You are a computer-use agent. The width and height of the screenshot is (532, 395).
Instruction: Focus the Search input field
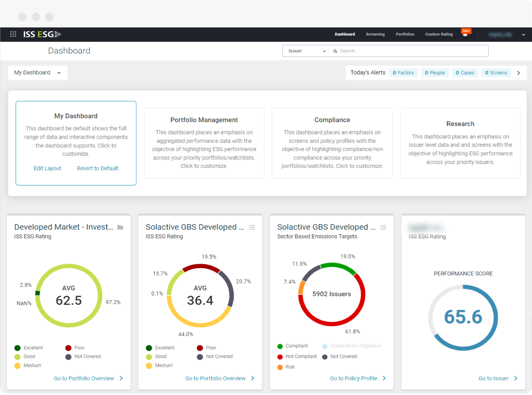[409, 51]
